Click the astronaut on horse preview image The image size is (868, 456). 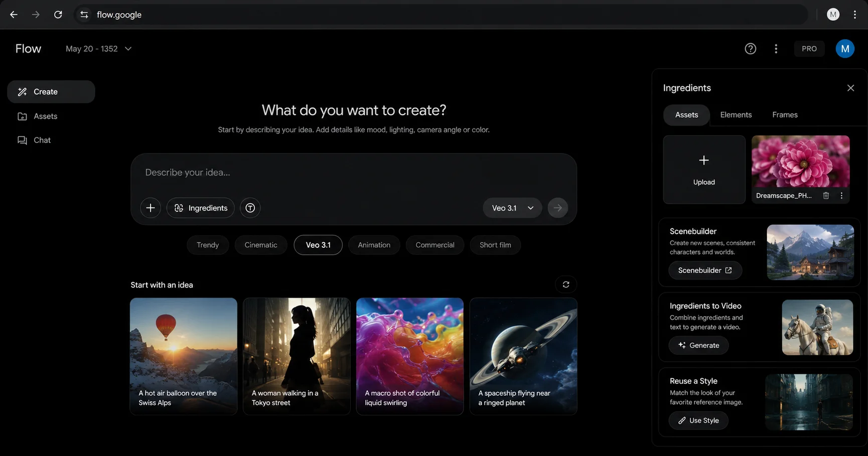coord(817,327)
